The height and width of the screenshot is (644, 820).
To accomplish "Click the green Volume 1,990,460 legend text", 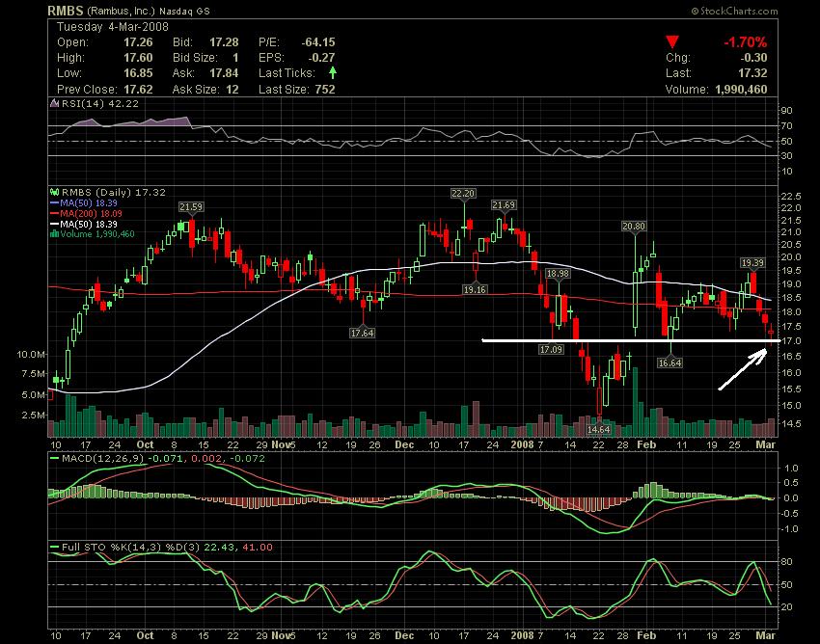I will (97, 233).
